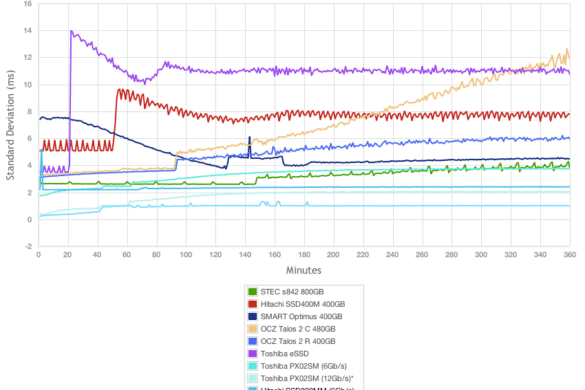Viewport: 585px width, 390px height.
Task: Click the y-axis tick label -2
Action: click(28, 246)
